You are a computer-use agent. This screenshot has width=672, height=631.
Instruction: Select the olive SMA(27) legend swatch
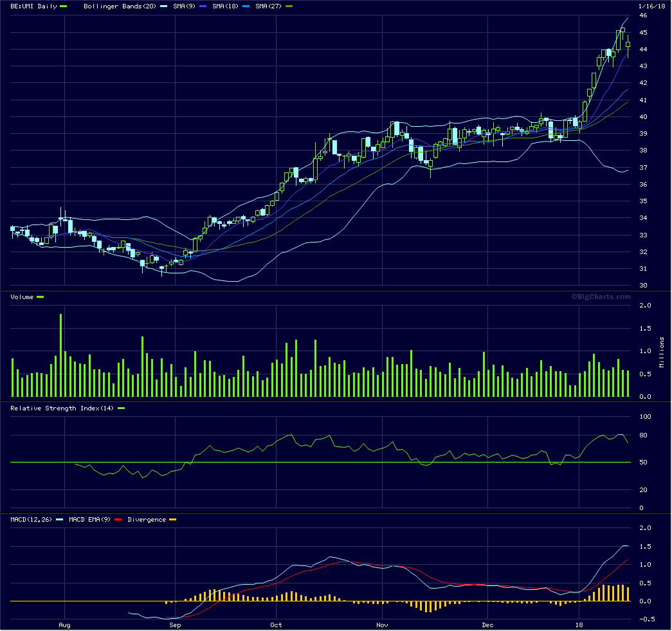point(289,6)
